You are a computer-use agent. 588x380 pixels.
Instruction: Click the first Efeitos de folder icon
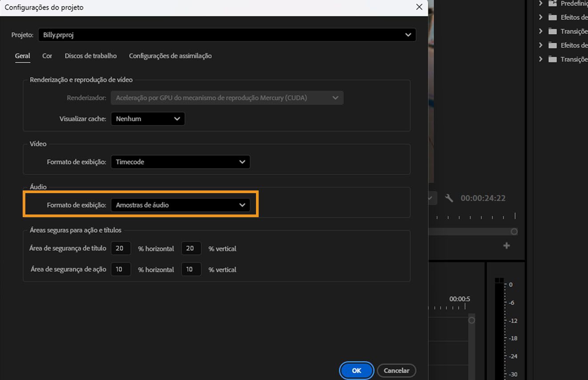(552, 17)
